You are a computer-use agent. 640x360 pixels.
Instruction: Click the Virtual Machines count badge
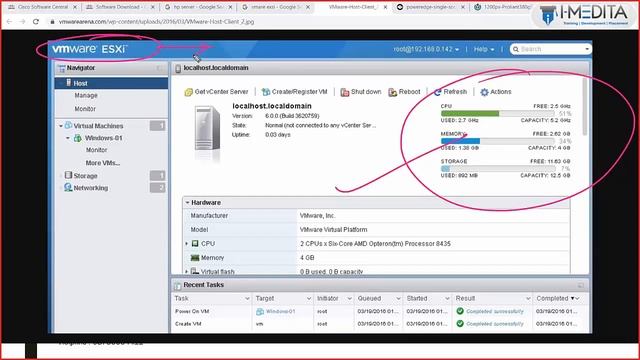pyautogui.click(x=157, y=126)
